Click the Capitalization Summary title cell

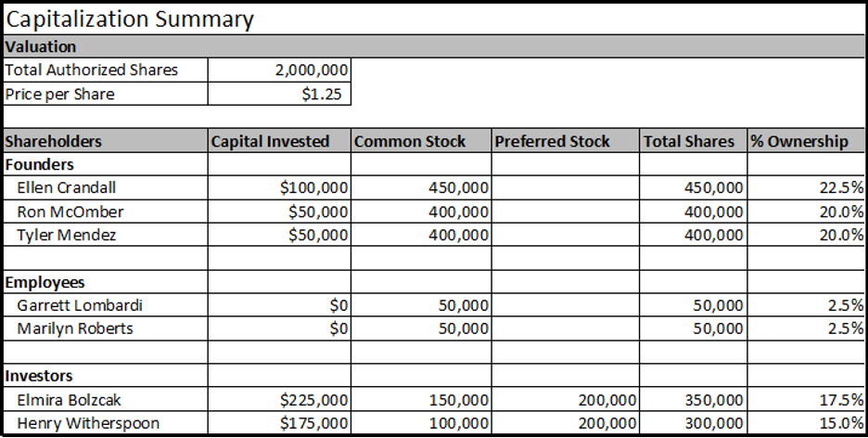click(x=130, y=19)
